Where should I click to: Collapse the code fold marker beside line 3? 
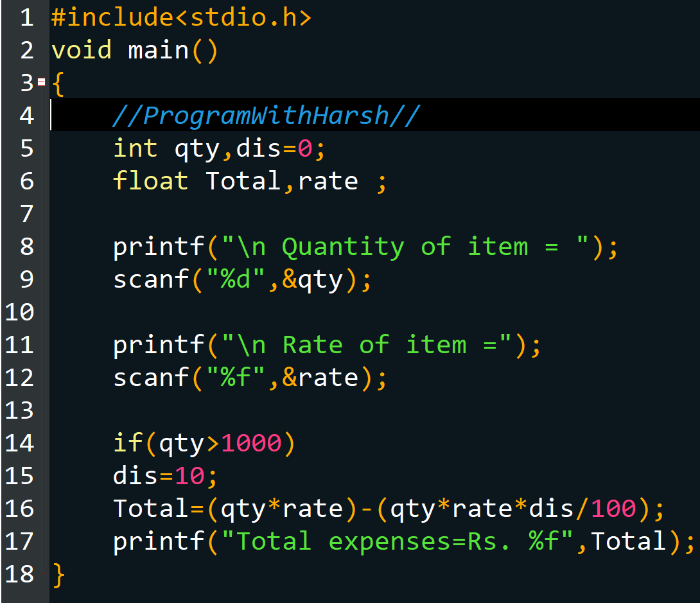42,82
